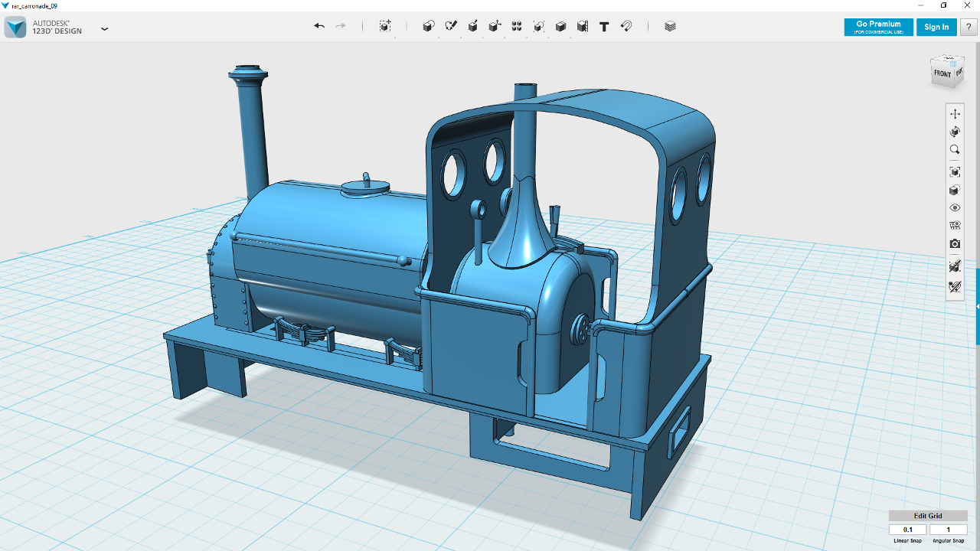Fit the model to view

coord(955,172)
